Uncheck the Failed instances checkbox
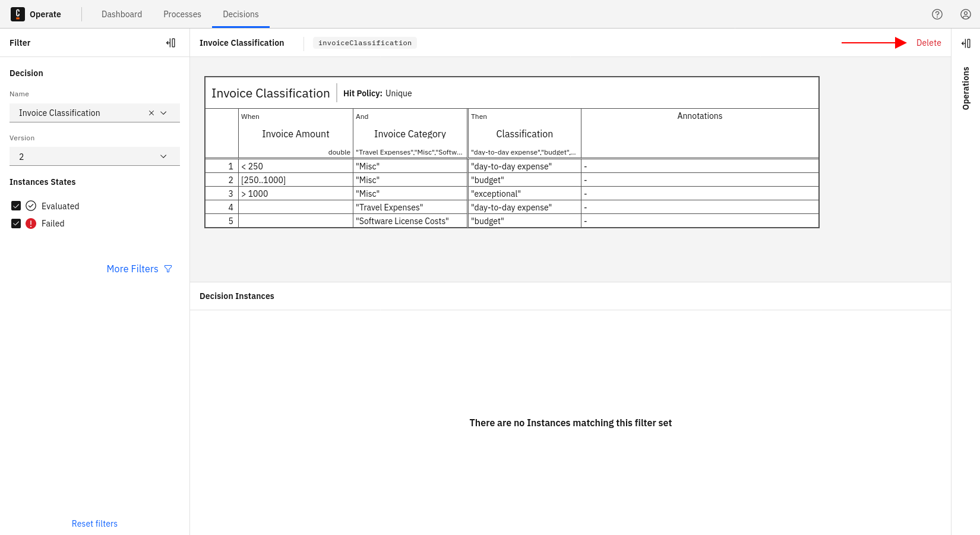Image resolution: width=980 pixels, height=535 pixels. click(x=16, y=224)
